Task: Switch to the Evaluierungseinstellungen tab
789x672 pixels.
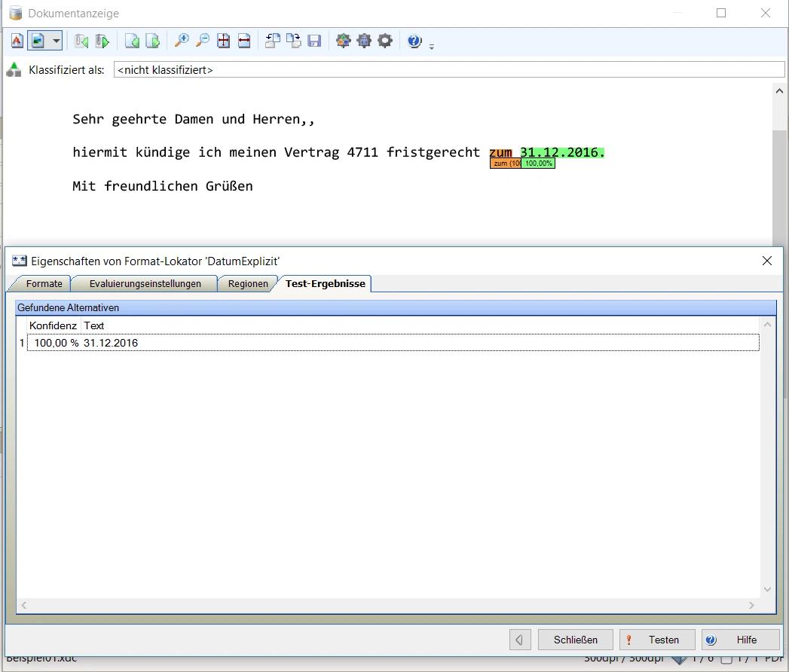Action: (x=145, y=283)
